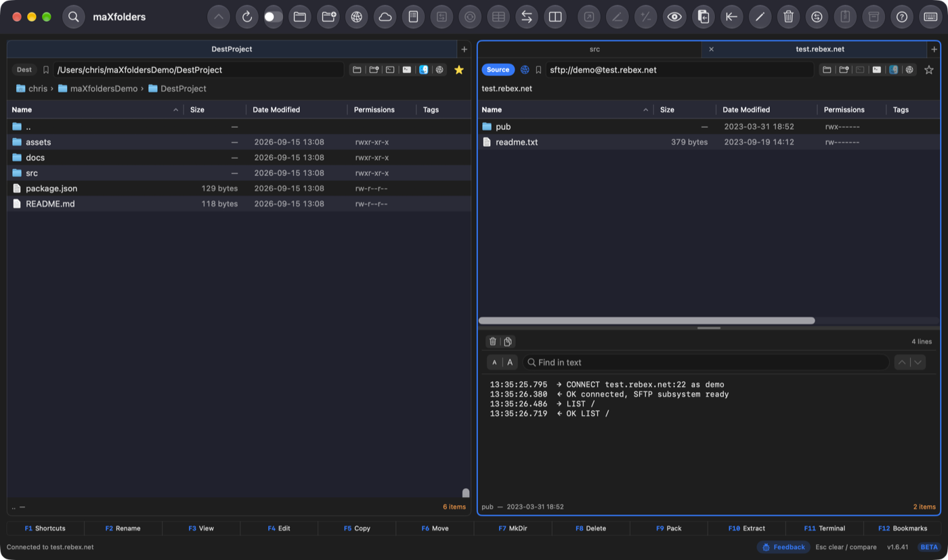Click the F7 MkDir button
948x560 pixels.
pyautogui.click(x=513, y=528)
